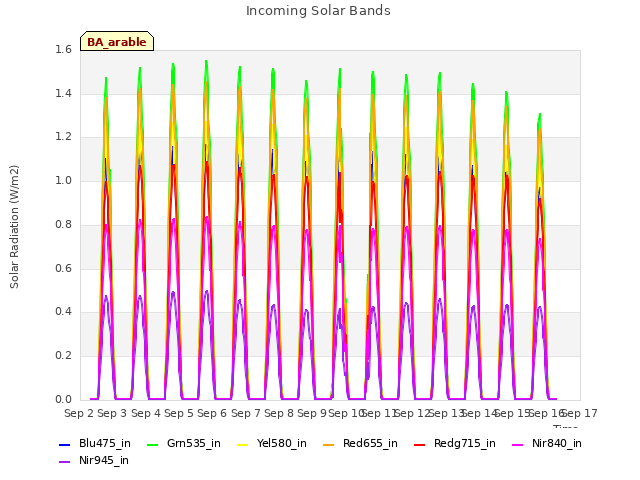The width and height of the screenshot is (640, 480).
Task: Click the magenta Nir840_in legend swatch
Action: pyautogui.click(x=518, y=444)
